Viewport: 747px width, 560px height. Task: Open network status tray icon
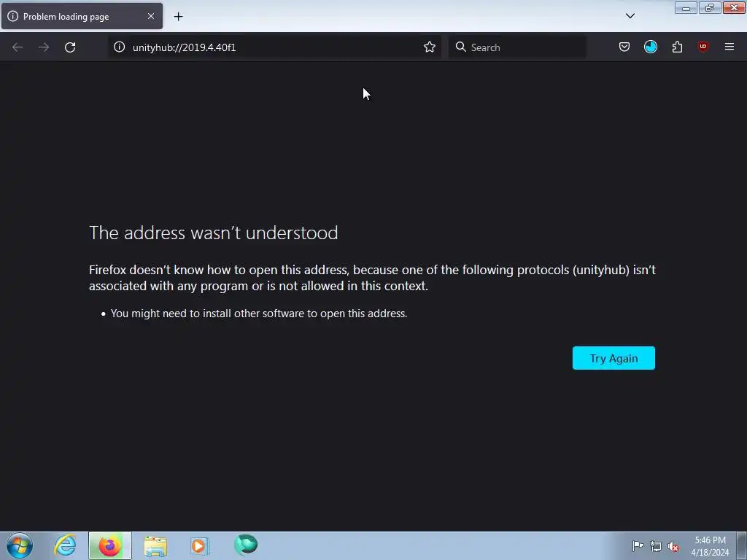tap(656, 546)
